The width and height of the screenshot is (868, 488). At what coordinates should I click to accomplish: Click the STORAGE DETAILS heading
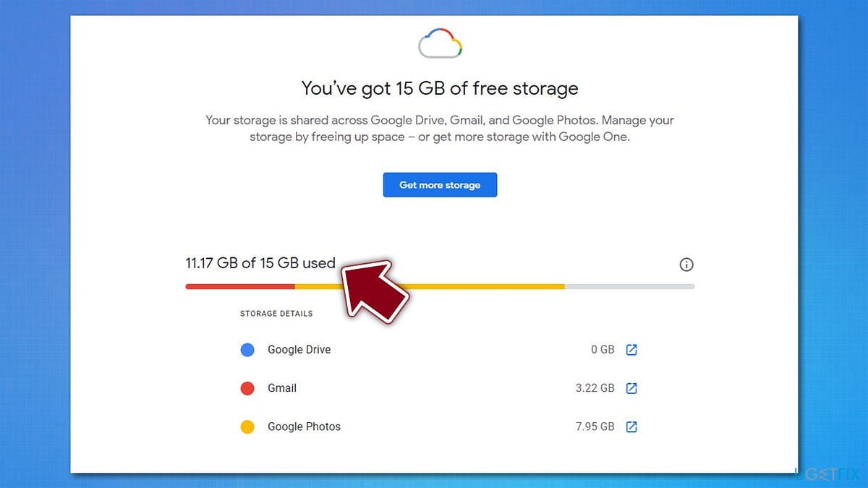click(x=276, y=314)
